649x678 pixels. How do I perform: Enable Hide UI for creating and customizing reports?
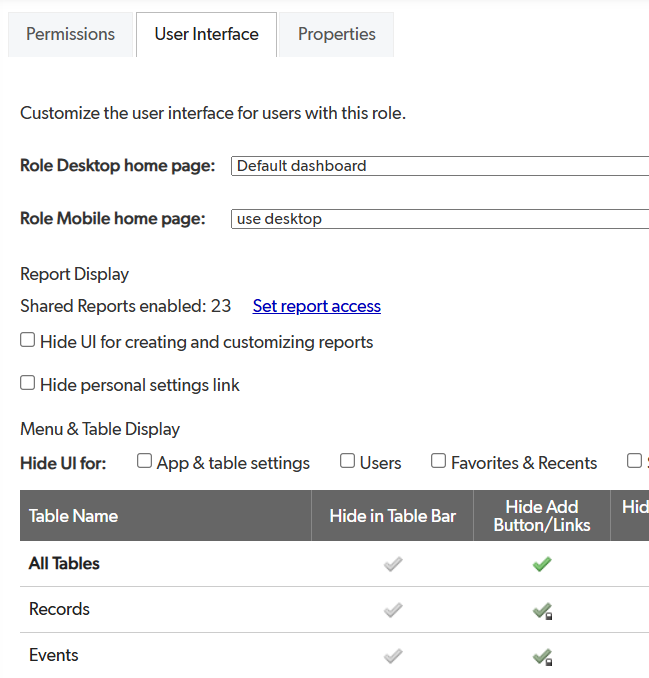point(28,341)
